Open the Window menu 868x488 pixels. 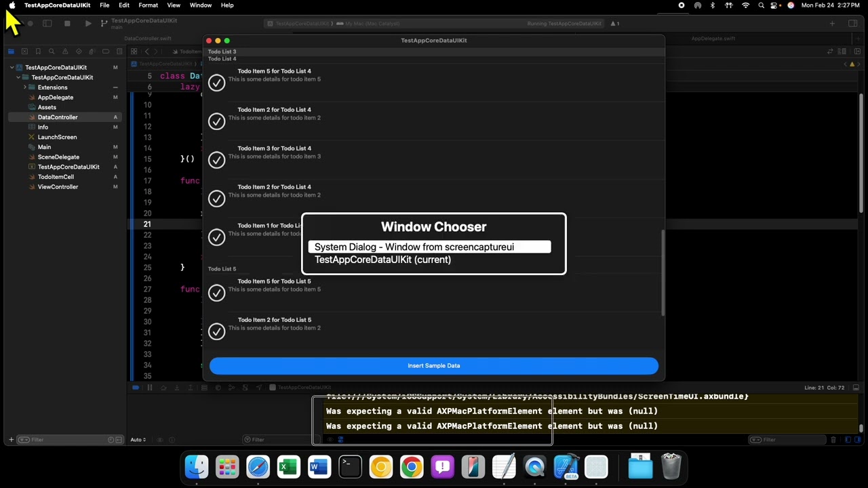click(x=201, y=5)
